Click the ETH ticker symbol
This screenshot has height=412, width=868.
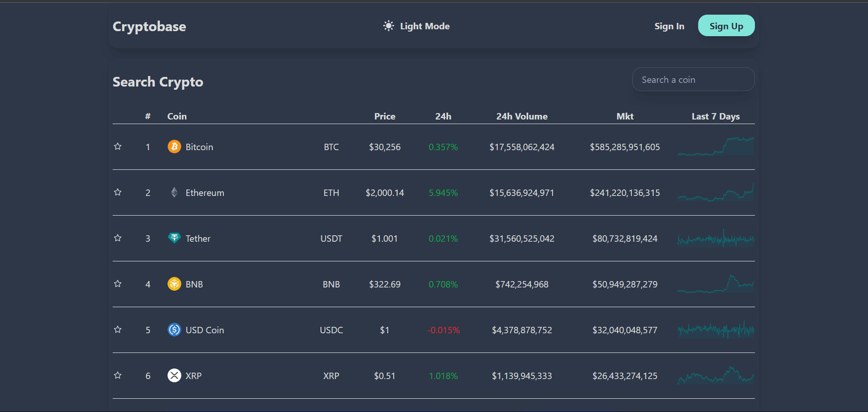point(331,193)
